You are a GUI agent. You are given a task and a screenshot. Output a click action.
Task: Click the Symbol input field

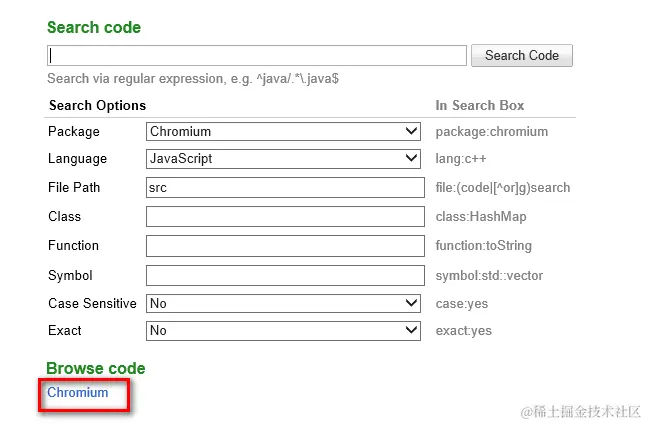click(x=285, y=275)
